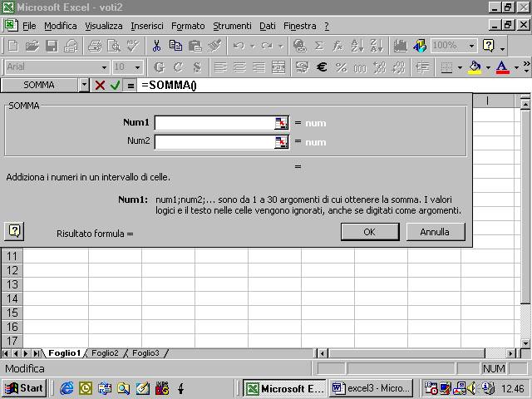
Task: Open a file with the Open folder icon
Action: 32,46
